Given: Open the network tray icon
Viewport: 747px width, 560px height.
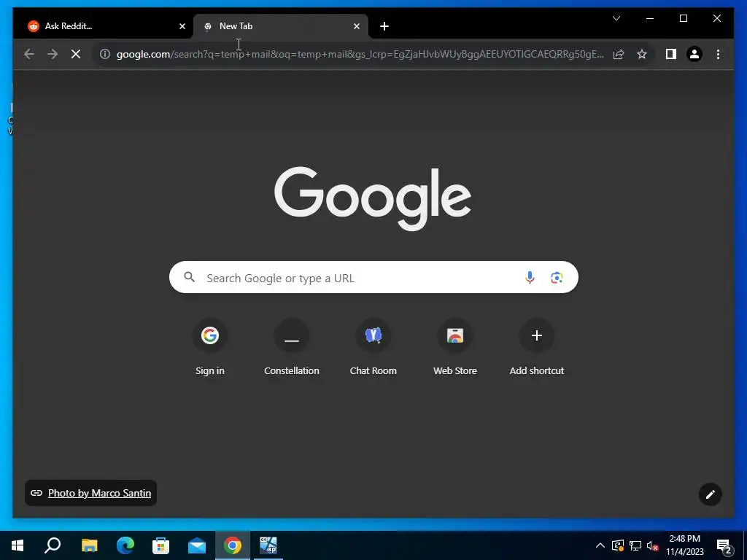Looking at the screenshot, I should [x=635, y=545].
